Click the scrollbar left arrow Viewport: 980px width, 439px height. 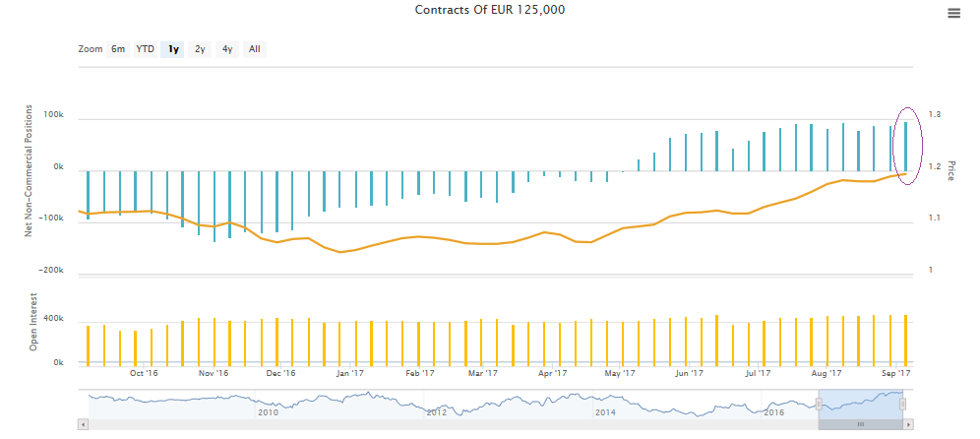83,424
